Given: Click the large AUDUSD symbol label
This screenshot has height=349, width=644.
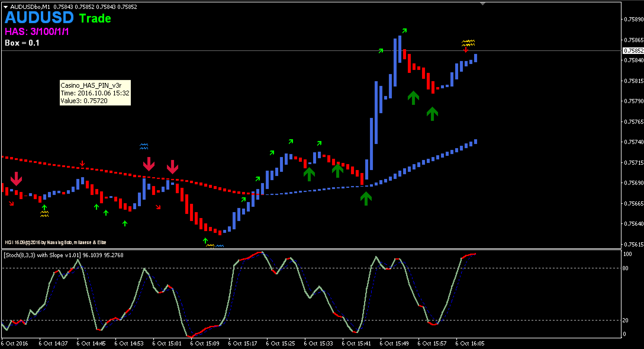Looking at the screenshot, I should pos(39,17).
